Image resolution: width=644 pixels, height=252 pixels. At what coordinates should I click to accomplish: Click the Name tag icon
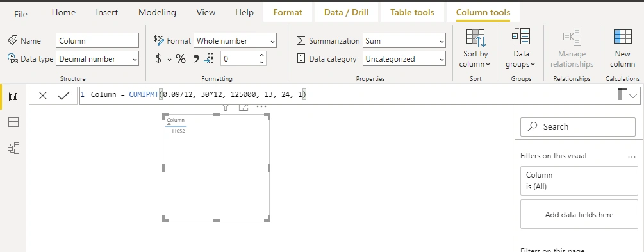click(12, 40)
